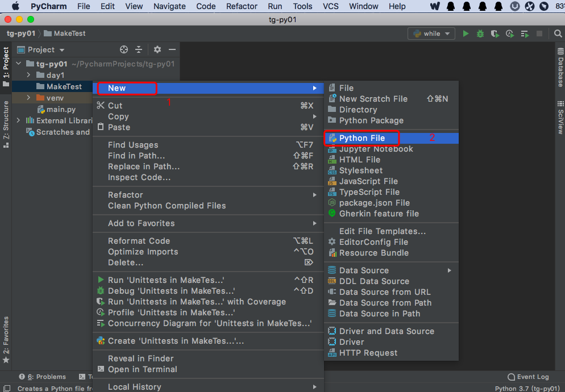
Task: Click the tool windows toggle icon at bottom-left corner
Action: point(6,388)
